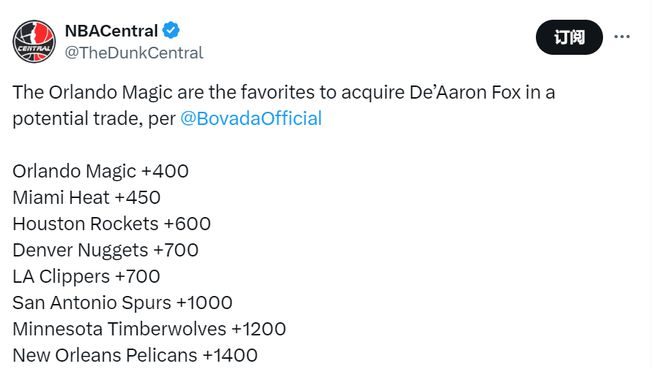Screen dimensions: 660x369
Task: Click the NBACentral display name
Action: click(112, 31)
